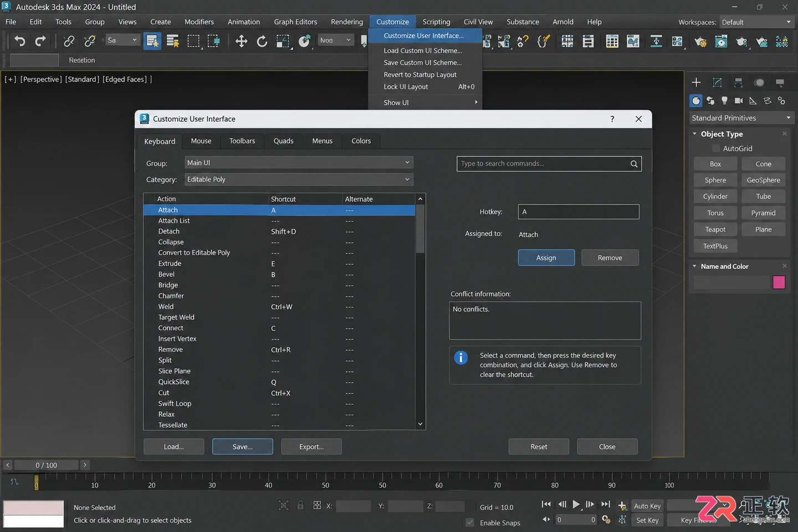Collapse the Object Type rollout
The height and width of the screenshot is (532, 798).
[695, 134]
